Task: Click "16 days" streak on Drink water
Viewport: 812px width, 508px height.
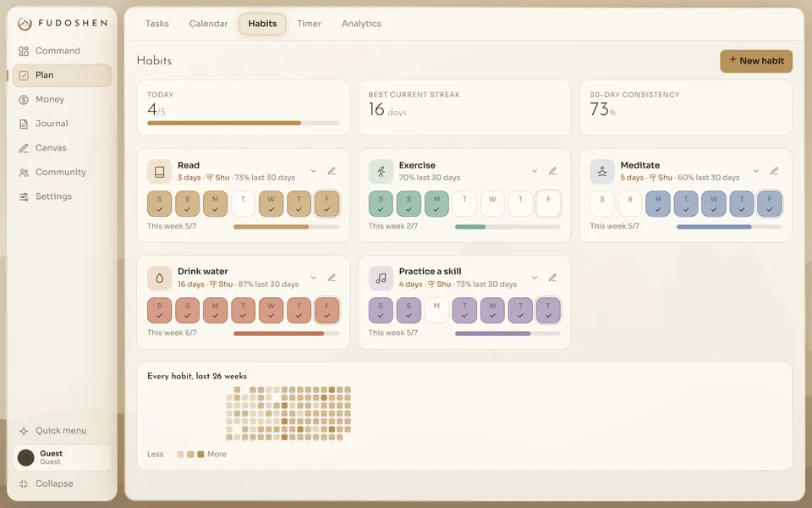Action: coord(190,284)
